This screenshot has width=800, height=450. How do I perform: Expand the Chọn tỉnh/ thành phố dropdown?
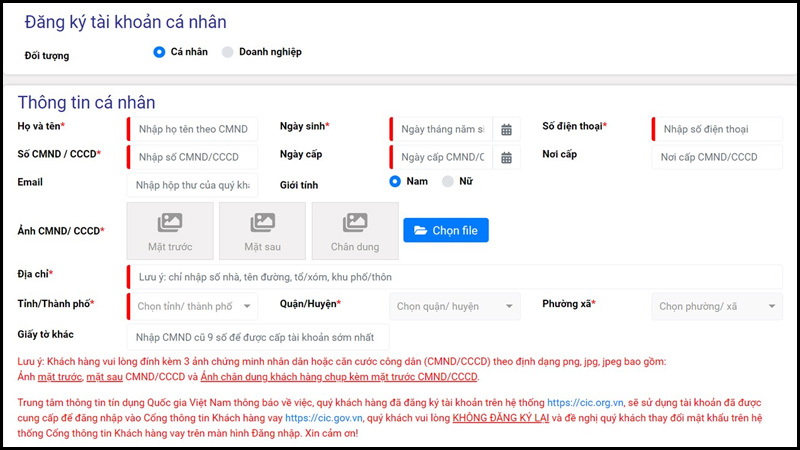click(x=192, y=306)
